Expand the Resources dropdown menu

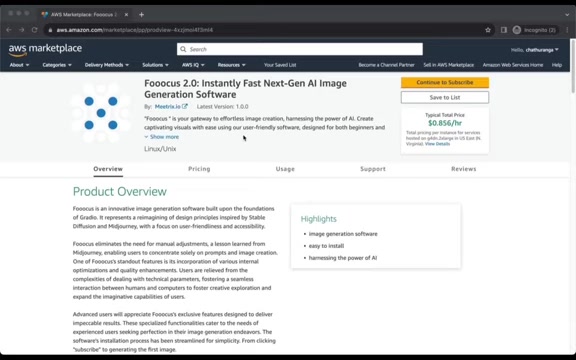231,65
